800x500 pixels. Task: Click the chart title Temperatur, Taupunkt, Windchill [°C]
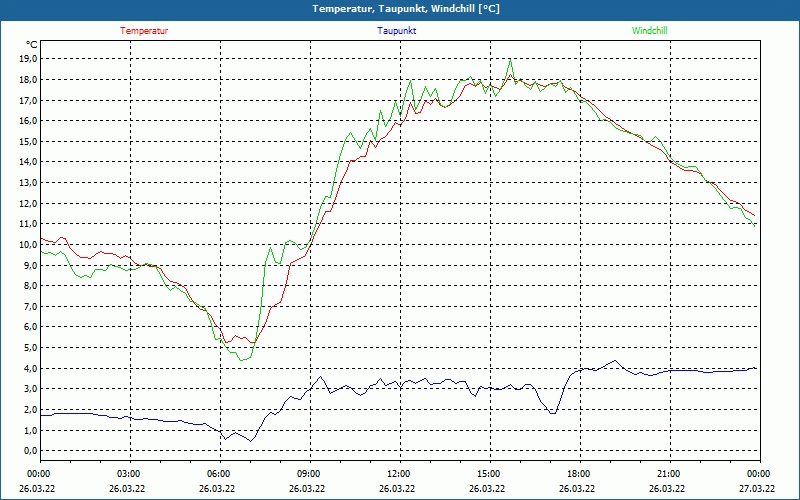(406, 9)
